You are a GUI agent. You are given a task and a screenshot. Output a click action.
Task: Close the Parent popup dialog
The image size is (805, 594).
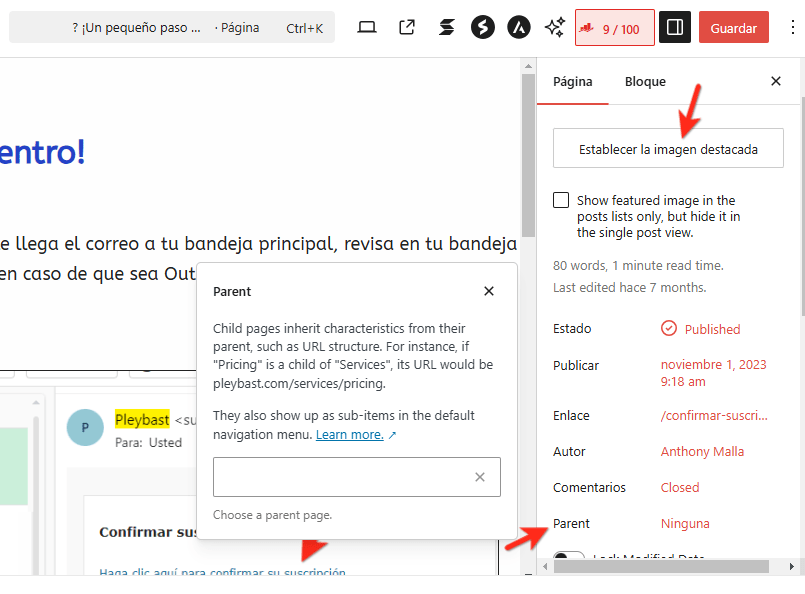tap(489, 291)
